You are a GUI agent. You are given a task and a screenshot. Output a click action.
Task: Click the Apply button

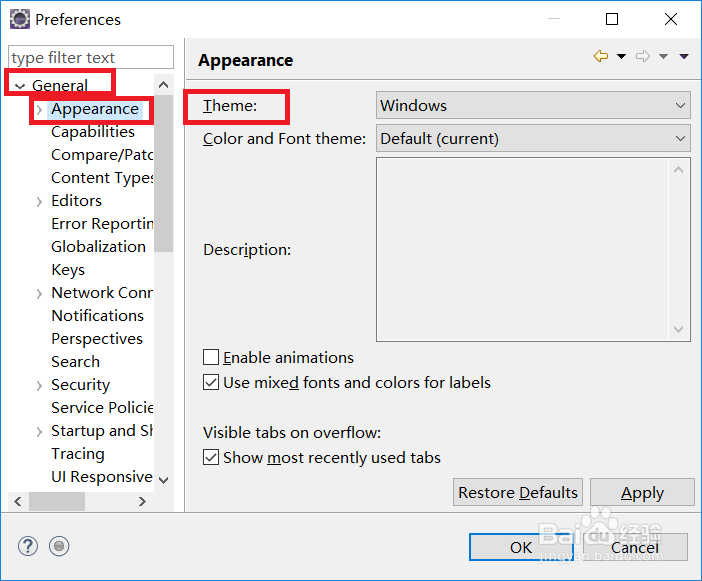(x=642, y=492)
